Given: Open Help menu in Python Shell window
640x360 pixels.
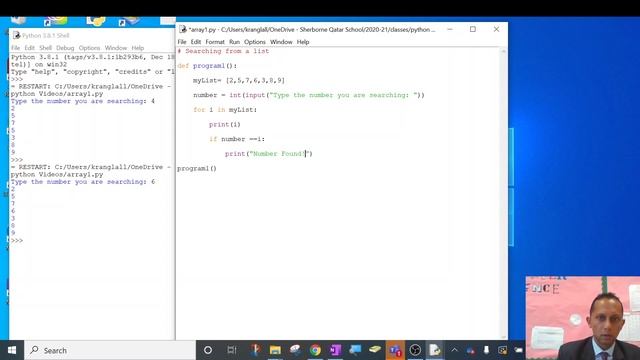Looking at the screenshot, I should click(138, 48).
